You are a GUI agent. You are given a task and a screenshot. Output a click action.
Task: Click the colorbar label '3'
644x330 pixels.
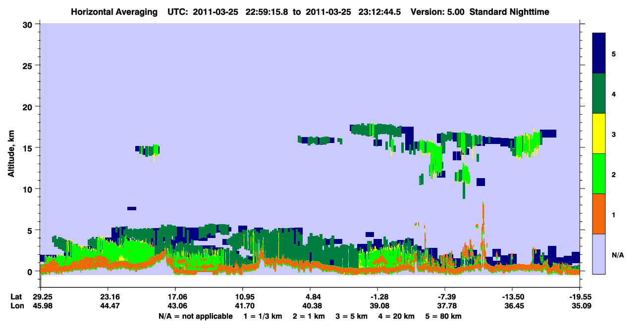tap(614, 134)
